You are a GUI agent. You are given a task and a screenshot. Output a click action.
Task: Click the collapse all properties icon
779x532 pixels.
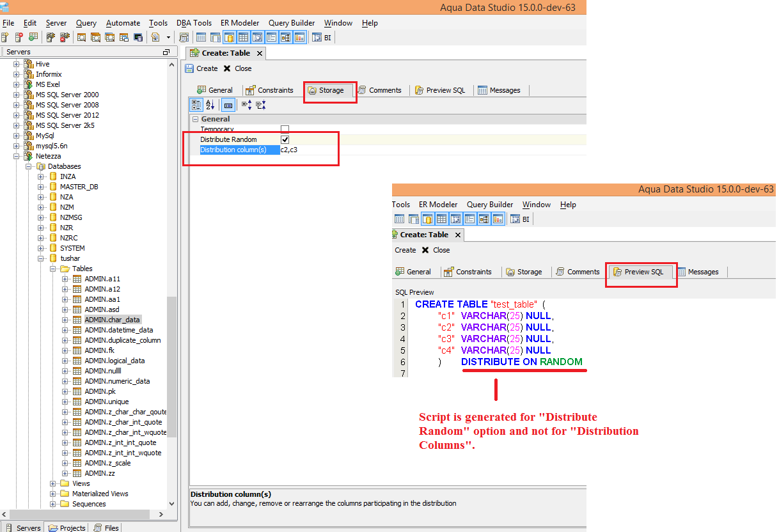point(261,105)
